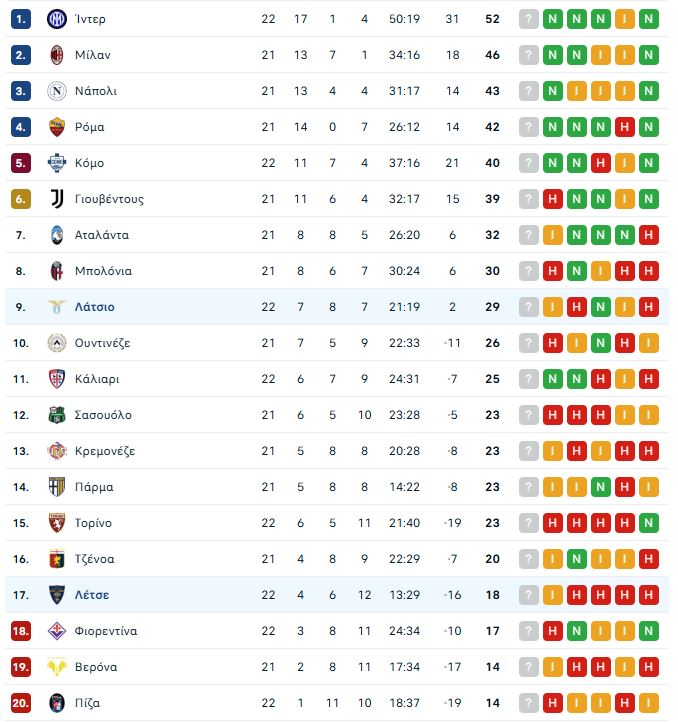678x723 pixels.
Task: Open the Κρεμονέζε team page
Action: (104, 451)
